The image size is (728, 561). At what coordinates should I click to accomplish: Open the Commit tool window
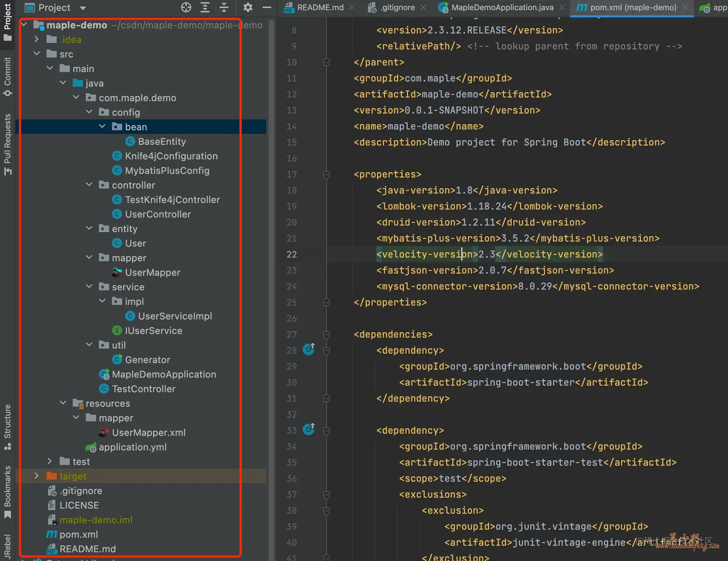[x=7, y=77]
